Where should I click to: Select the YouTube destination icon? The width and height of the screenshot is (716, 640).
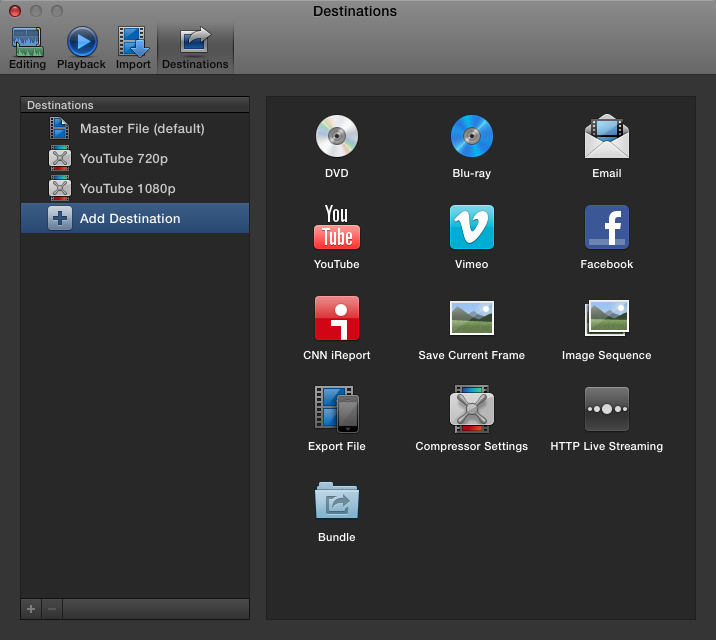pos(337,227)
